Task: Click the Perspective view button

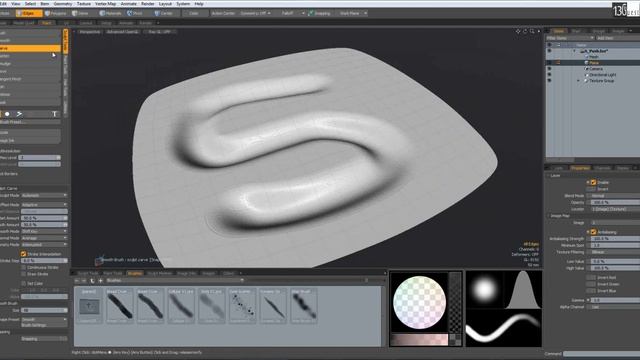Action: click(89, 31)
